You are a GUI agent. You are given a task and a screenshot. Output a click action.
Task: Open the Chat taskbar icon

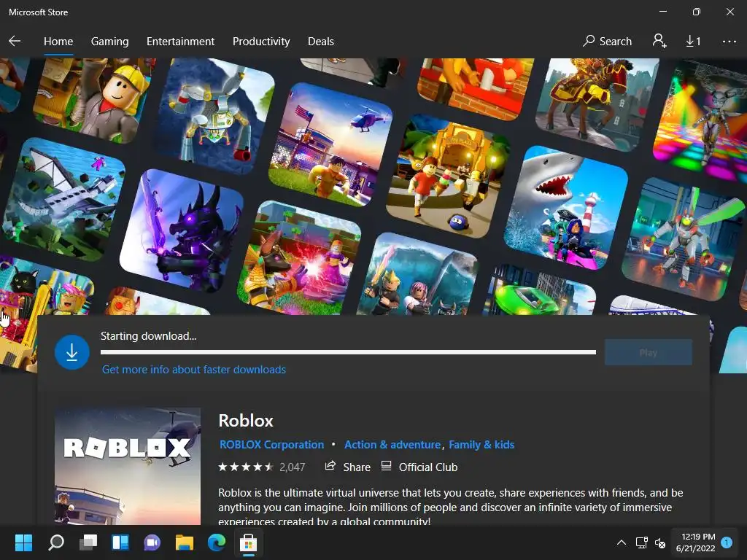[x=152, y=542]
